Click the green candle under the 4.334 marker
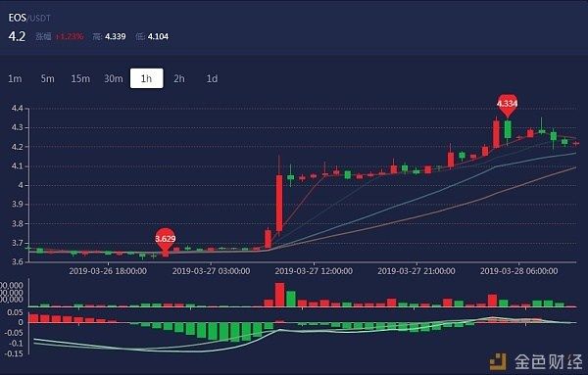The height and width of the screenshot is (375, 588). click(508, 129)
